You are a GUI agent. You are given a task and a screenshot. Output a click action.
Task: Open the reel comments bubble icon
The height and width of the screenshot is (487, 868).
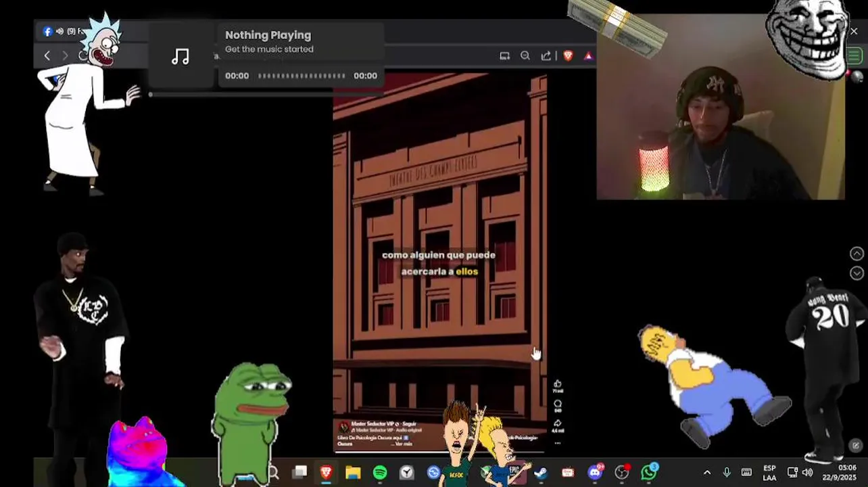click(558, 404)
